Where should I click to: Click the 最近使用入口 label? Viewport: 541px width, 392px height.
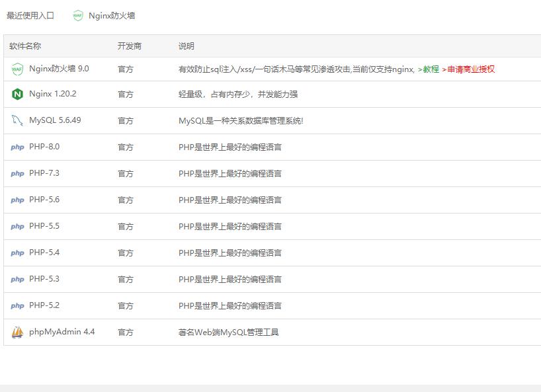(30, 15)
